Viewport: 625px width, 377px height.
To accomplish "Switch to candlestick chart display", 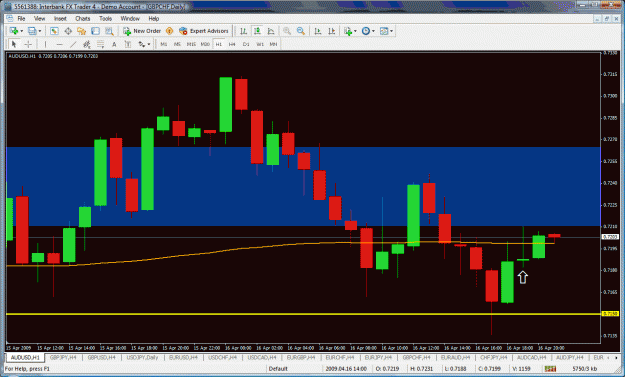I will click(x=257, y=31).
